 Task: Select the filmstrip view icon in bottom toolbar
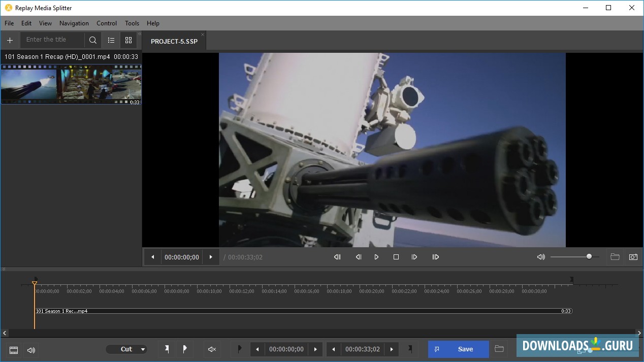pyautogui.click(x=14, y=350)
